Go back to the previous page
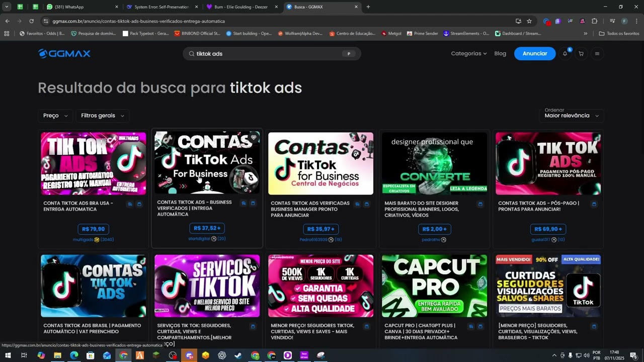Screen dimensions: 644x362 point(7,21)
